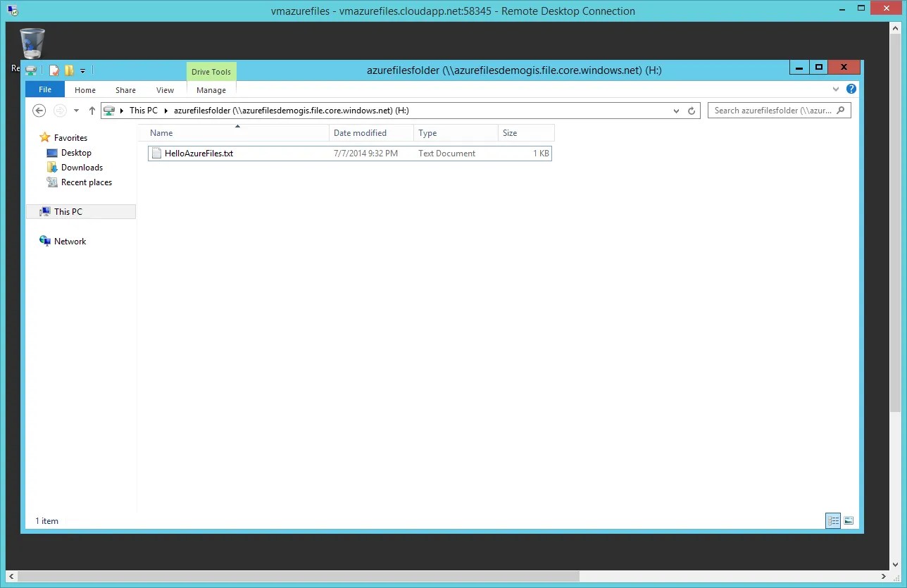Click the 1 KB size cell
Viewport: 907px width, 588px height.
(x=541, y=154)
